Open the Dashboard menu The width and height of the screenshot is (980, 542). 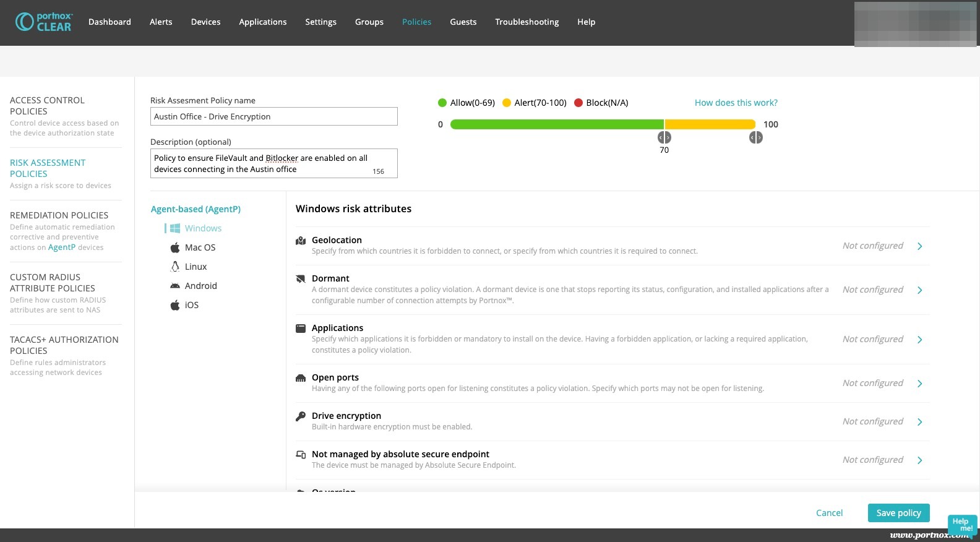pos(110,22)
